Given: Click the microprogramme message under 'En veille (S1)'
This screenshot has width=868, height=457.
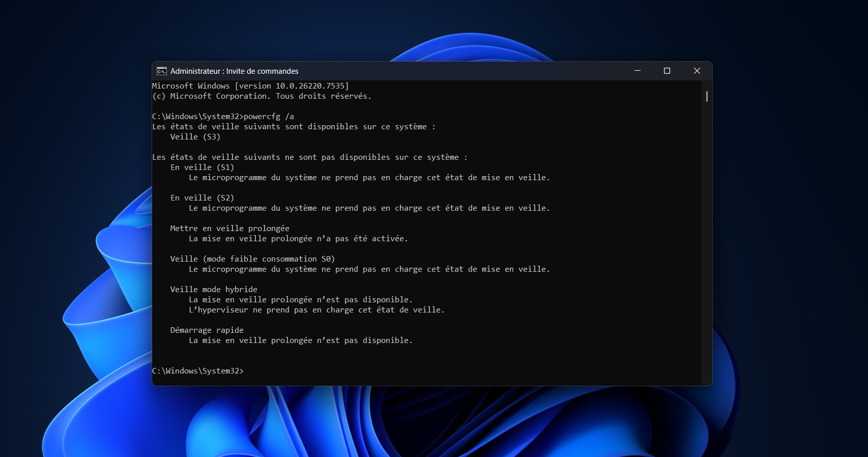Looking at the screenshot, I should 369,178.
